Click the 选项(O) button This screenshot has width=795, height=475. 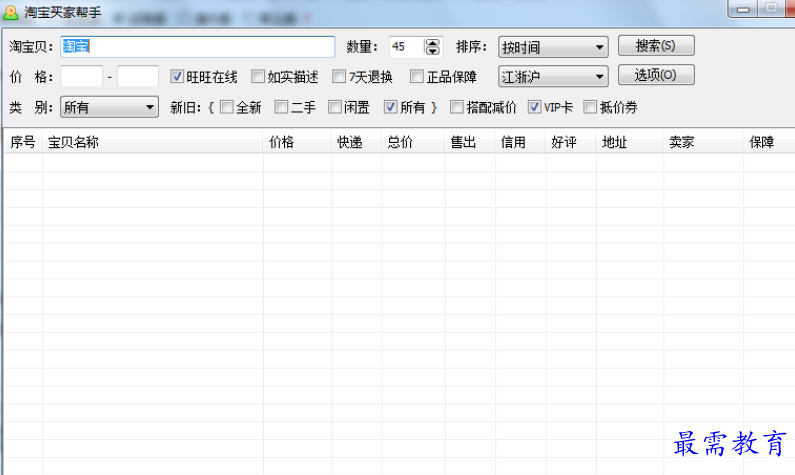[656, 76]
